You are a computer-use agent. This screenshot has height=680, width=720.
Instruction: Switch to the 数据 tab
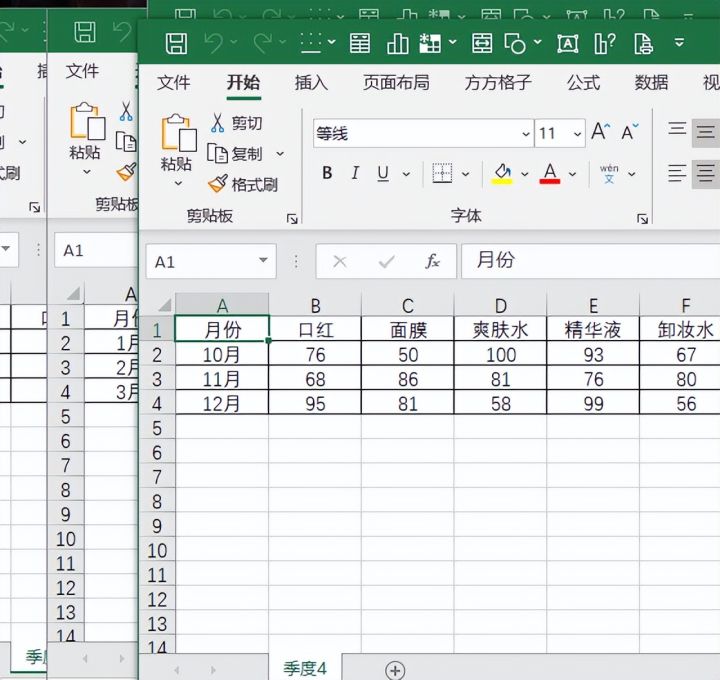click(x=652, y=83)
